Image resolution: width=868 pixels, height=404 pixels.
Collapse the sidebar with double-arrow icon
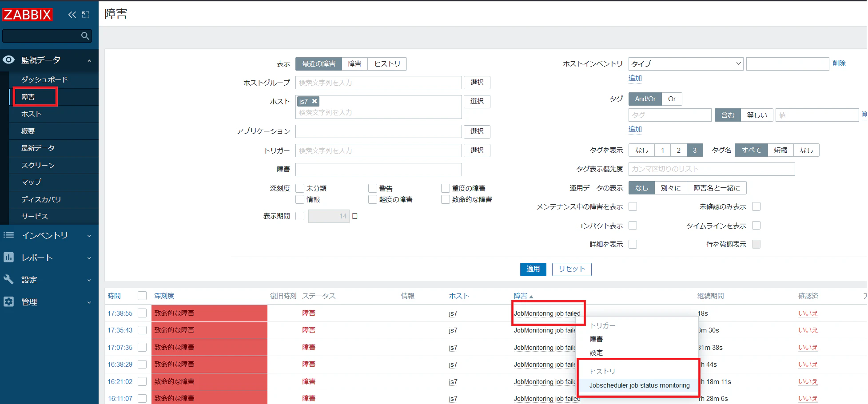[x=72, y=15]
